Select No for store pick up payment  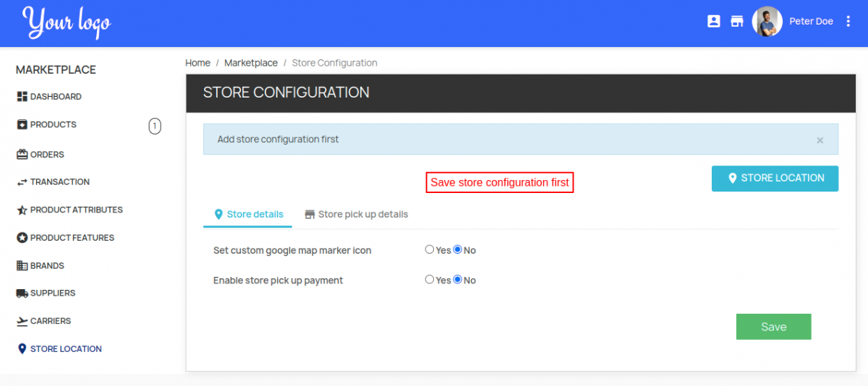point(457,279)
